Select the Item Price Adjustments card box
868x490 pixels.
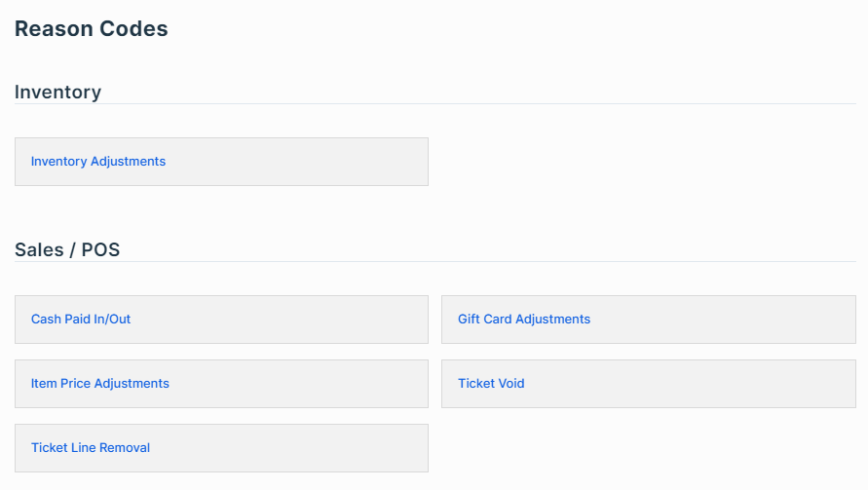click(x=221, y=384)
